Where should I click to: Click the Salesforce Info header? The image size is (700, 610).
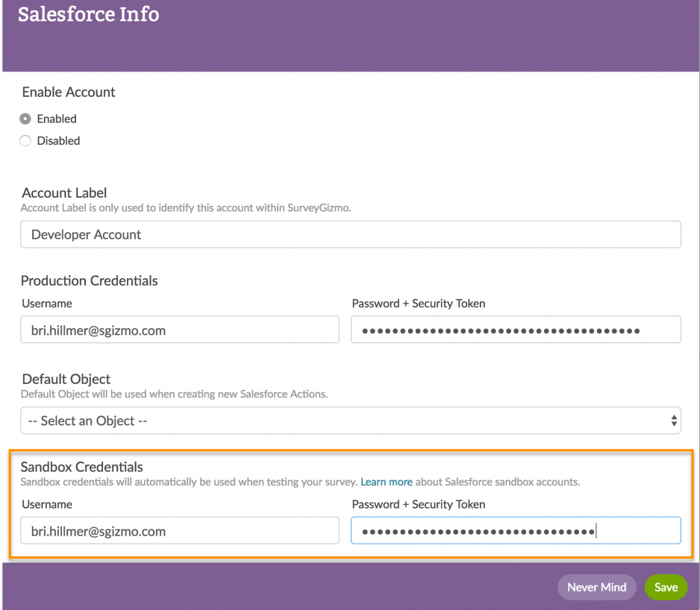click(88, 14)
